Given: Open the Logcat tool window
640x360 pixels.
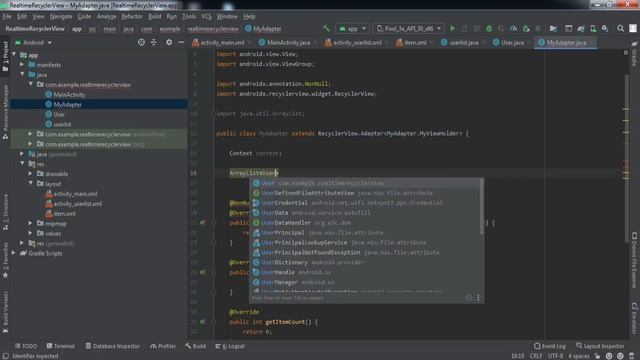Looking at the screenshot, I should [x=230, y=346].
